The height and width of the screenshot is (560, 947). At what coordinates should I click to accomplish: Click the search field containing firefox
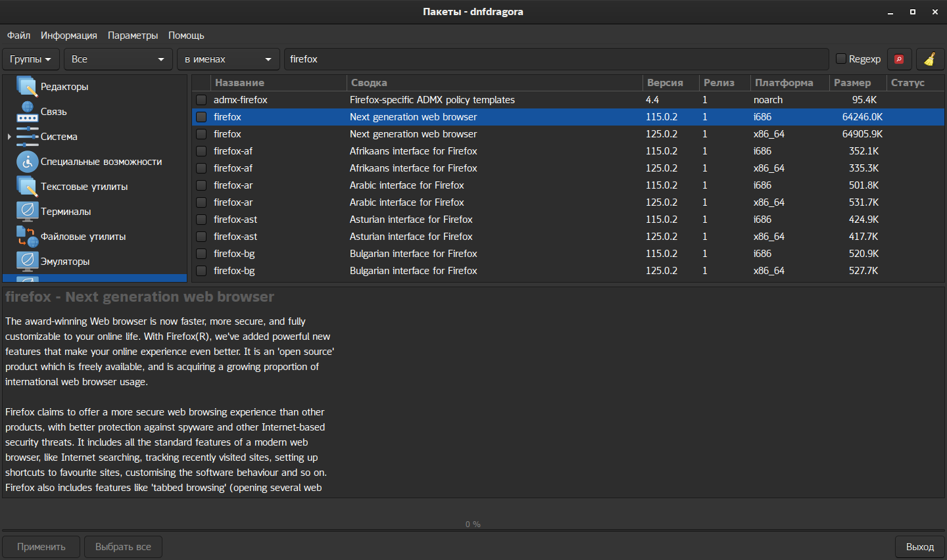point(556,59)
